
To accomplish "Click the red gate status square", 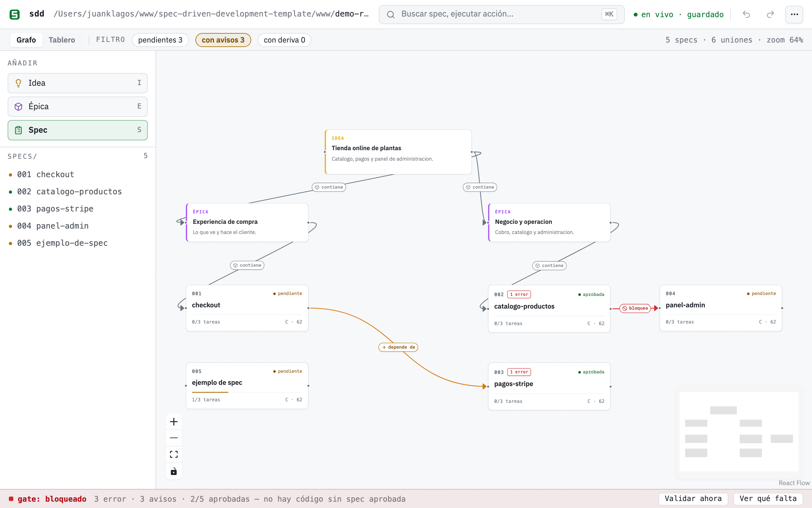I will pos(11,498).
